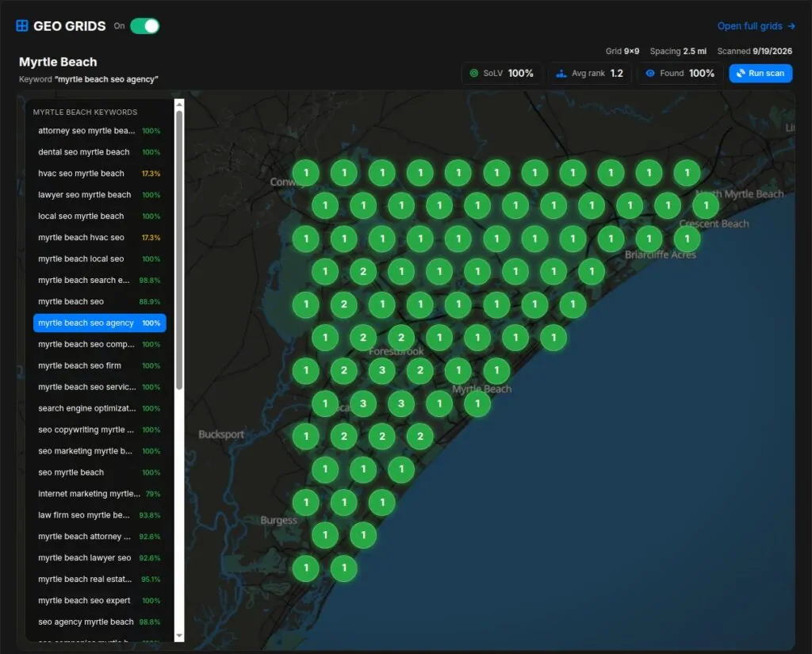Image resolution: width=812 pixels, height=654 pixels.
Task: Select keyword 'seo copywriting myrtle ...'
Action: (x=99, y=430)
